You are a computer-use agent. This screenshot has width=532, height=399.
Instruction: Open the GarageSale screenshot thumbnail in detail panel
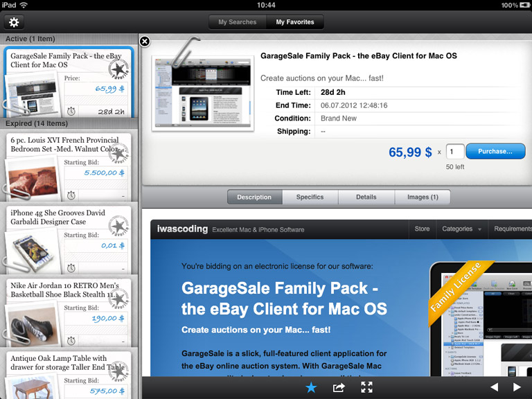[203, 93]
